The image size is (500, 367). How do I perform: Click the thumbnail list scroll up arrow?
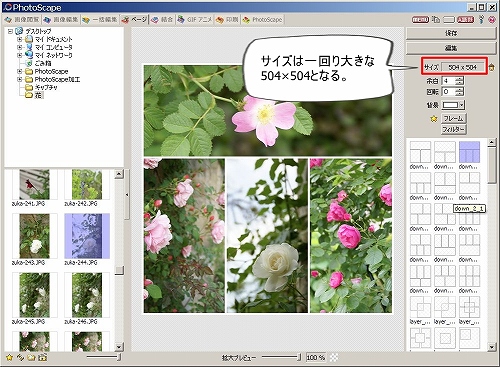[x=119, y=174]
